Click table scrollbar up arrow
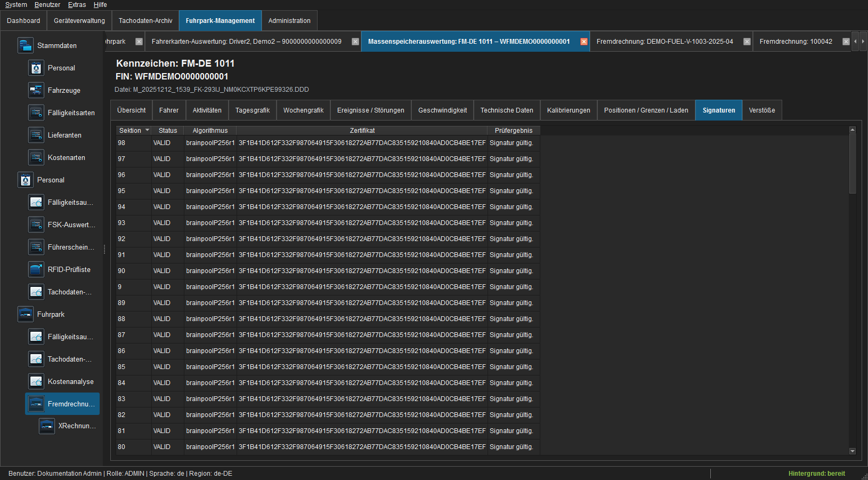868x480 pixels. pos(853,130)
